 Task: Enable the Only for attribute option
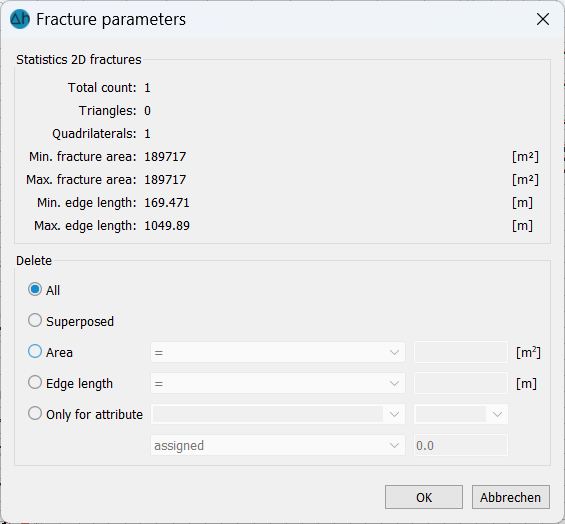tap(35, 413)
